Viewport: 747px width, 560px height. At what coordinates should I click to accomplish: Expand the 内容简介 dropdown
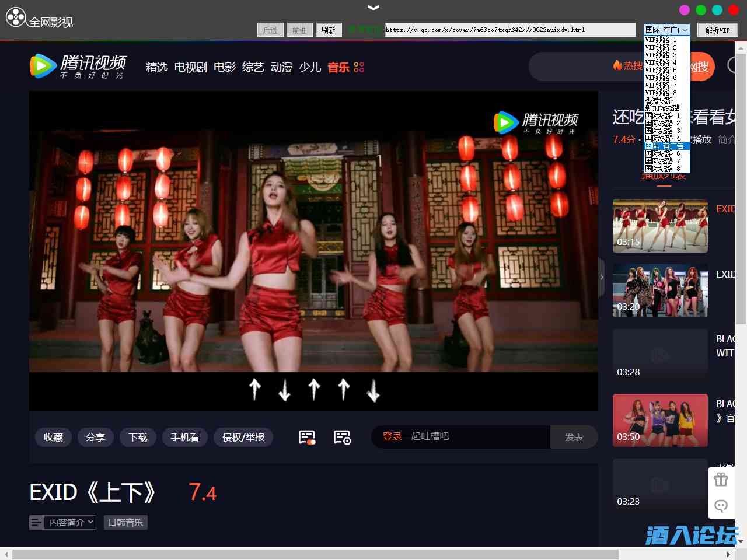63,522
